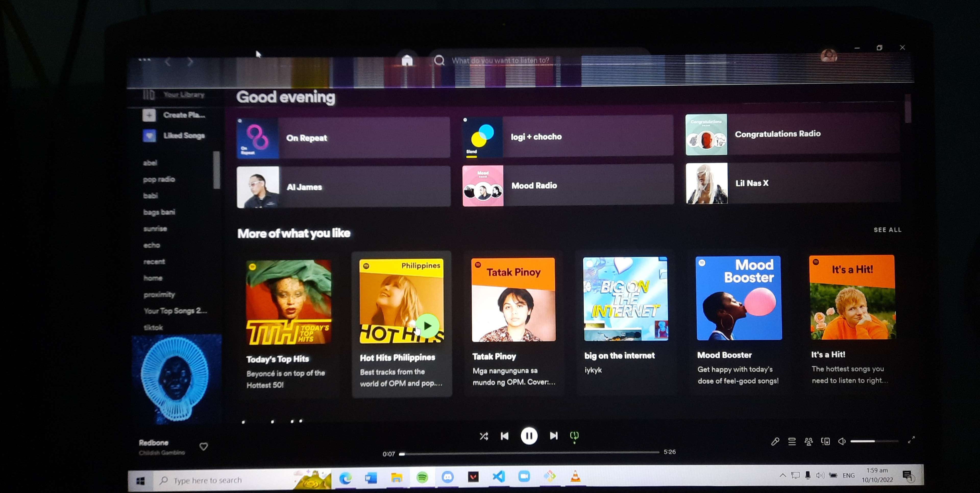
Task: Open the now playing album art
Action: pyautogui.click(x=177, y=380)
